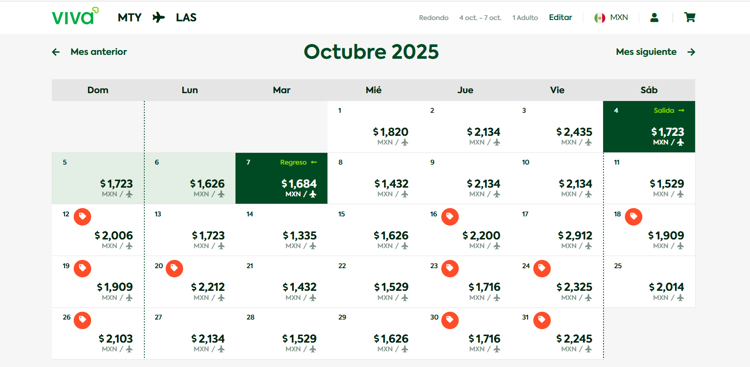Select October 29 priced $1,626
This screenshot has width=750, height=367.
click(374, 333)
